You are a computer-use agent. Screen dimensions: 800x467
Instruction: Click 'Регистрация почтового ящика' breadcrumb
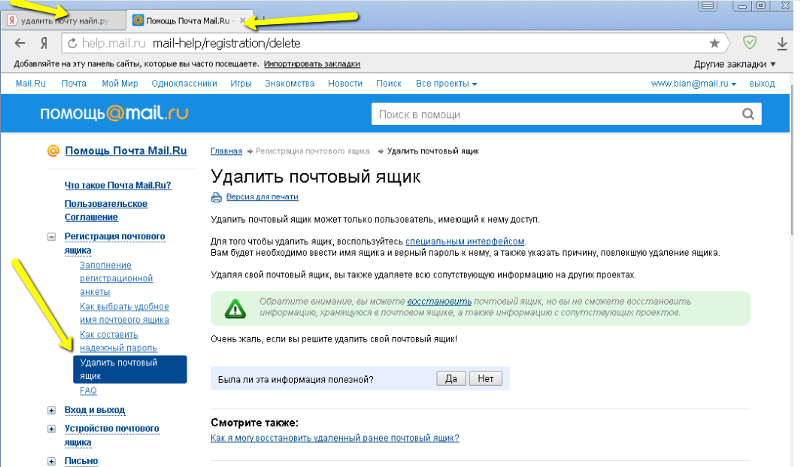312,151
